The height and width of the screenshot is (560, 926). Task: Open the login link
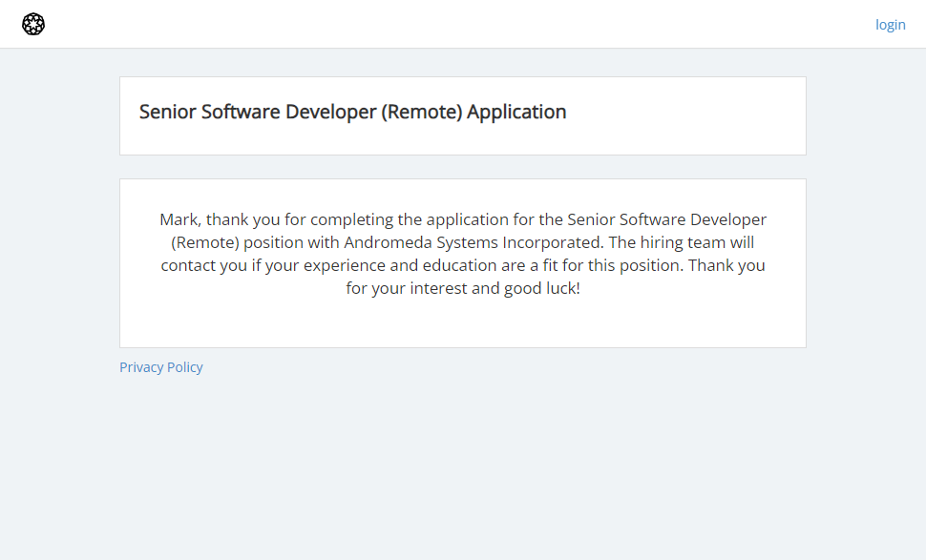tap(890, 25)
